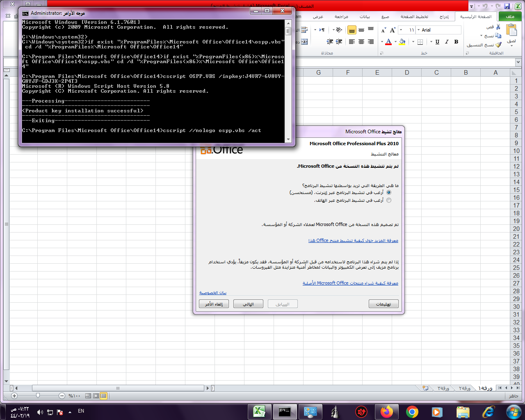
Task: Open the Underline style dropdown arrow
Action: [431, 42]
